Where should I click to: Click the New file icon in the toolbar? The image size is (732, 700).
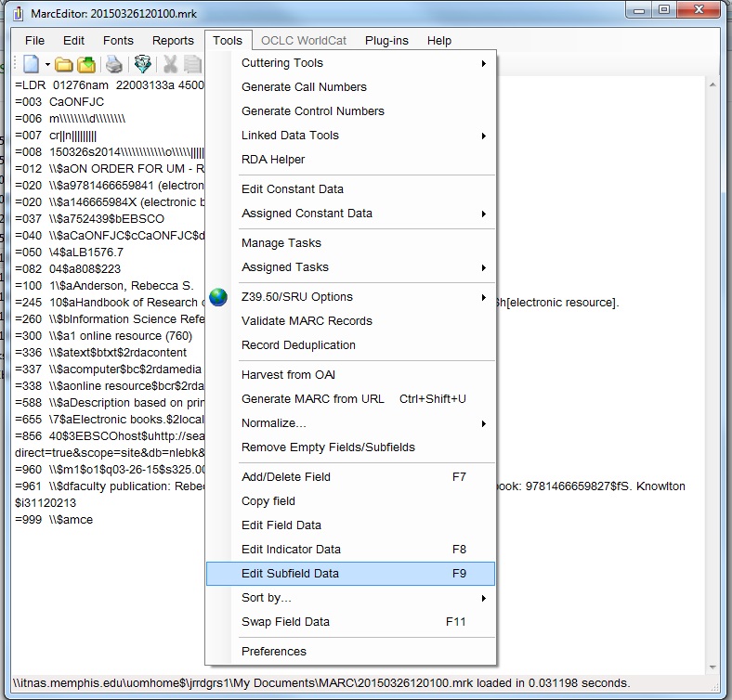[31, 64]
